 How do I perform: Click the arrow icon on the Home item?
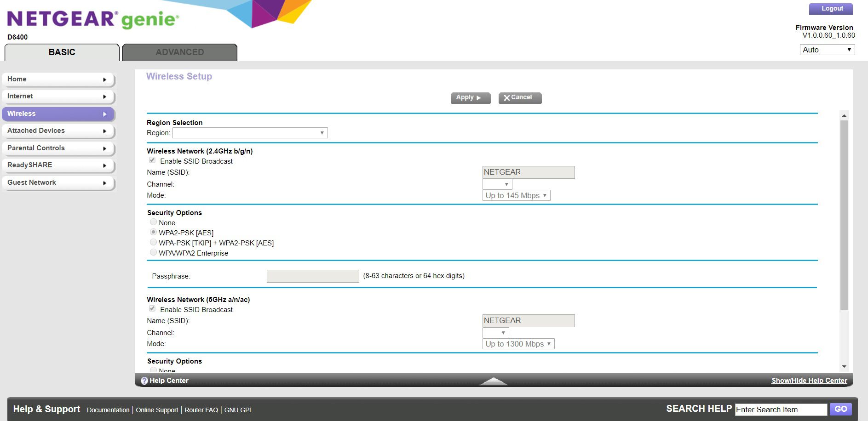click(104, 80)
